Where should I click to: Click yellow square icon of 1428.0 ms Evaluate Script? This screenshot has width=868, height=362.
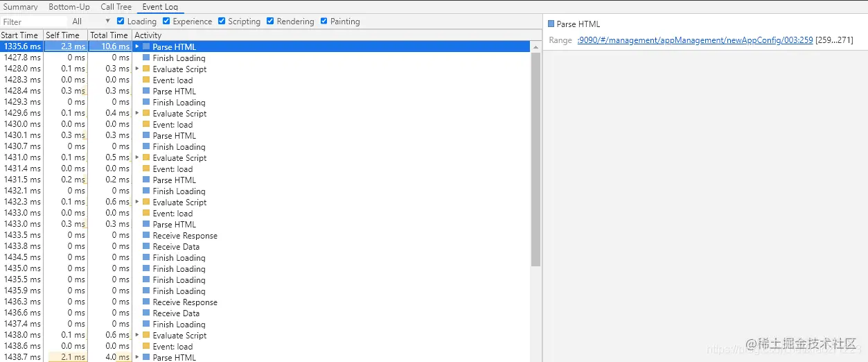[x=146, y=69]
